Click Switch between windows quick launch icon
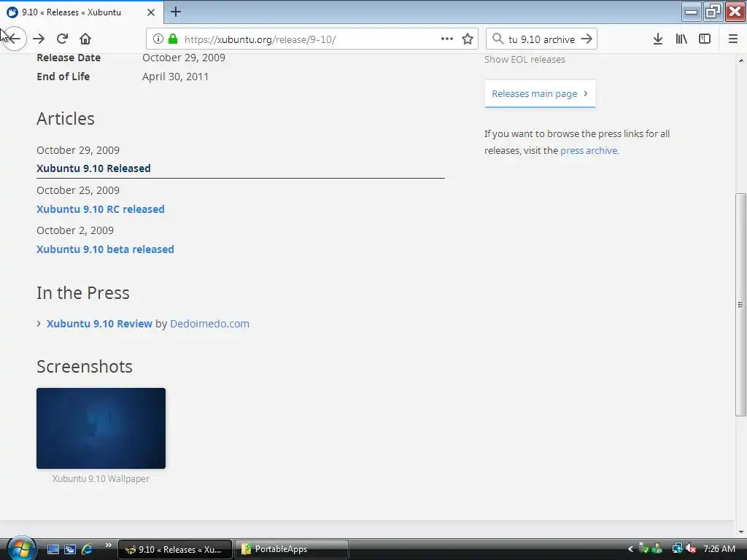 coord(70,549)
